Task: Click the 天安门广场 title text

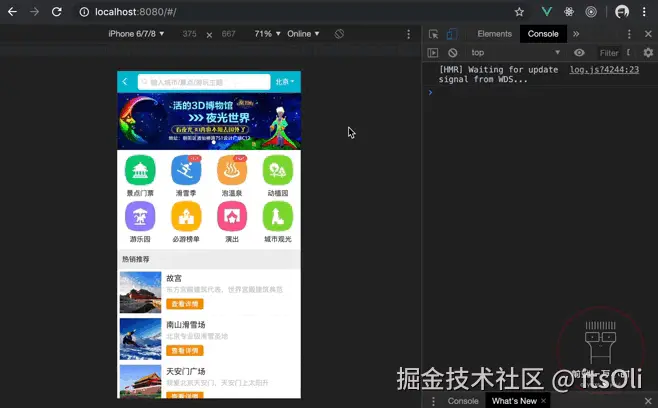Action: tap(186, 371)
